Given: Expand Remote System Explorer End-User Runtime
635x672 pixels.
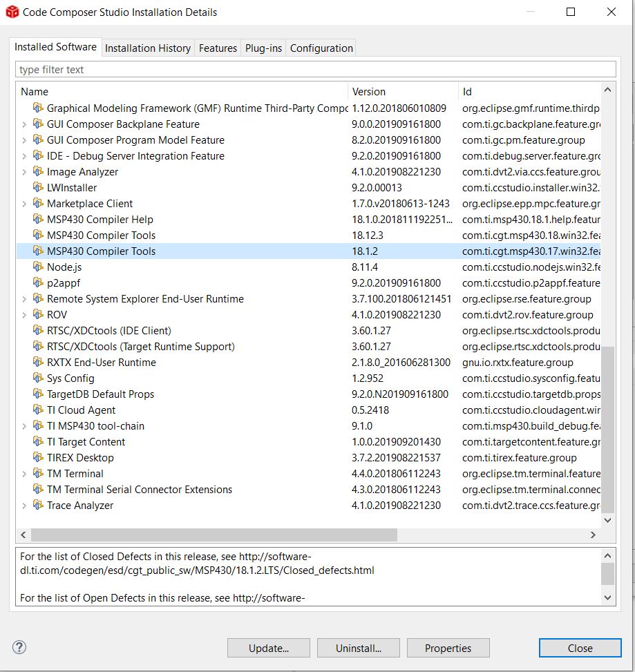Looking at the screenshot, I should [x=24, y=299].
